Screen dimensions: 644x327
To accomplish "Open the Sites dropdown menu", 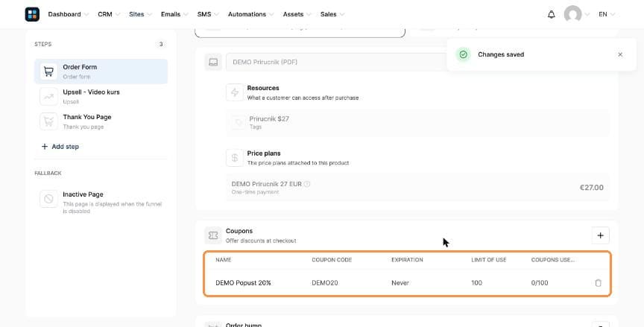I will pos(140,14).
